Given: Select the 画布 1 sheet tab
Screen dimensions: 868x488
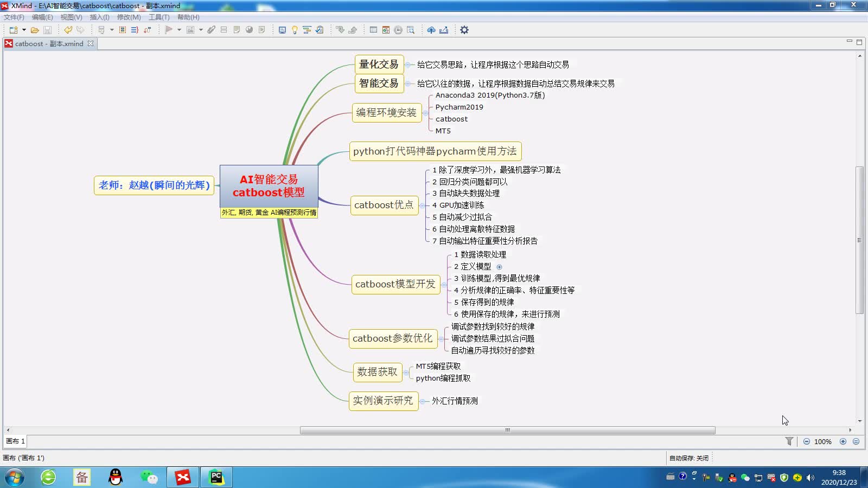Looking at the screenshot, I should pyautogui.click(x=15, y=441).
